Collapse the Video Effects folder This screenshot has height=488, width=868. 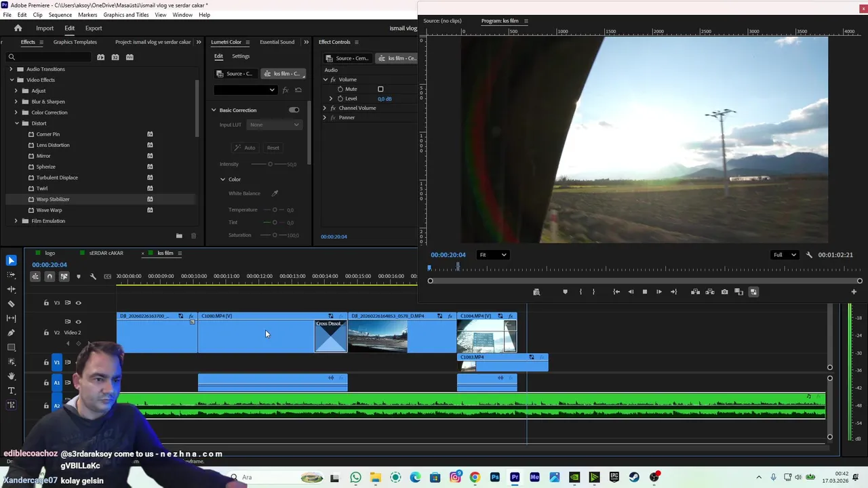11,80
